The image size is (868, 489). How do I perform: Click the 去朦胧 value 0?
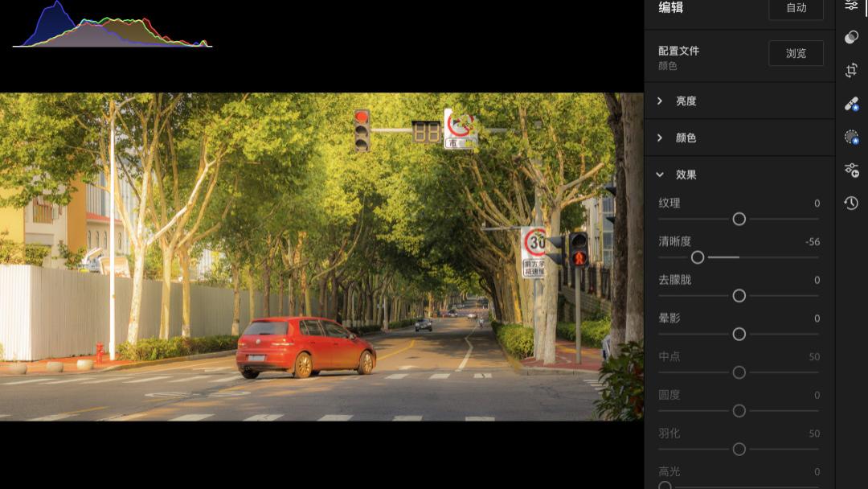pos(817,280)
